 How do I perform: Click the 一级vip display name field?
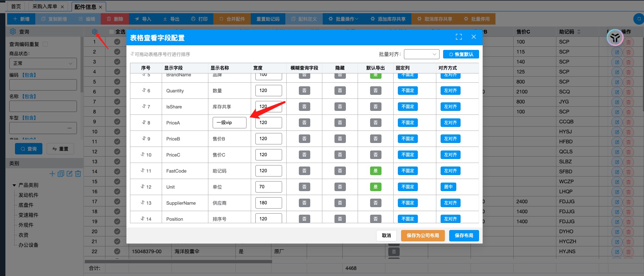pyautogui.click(x=229, y=123)
